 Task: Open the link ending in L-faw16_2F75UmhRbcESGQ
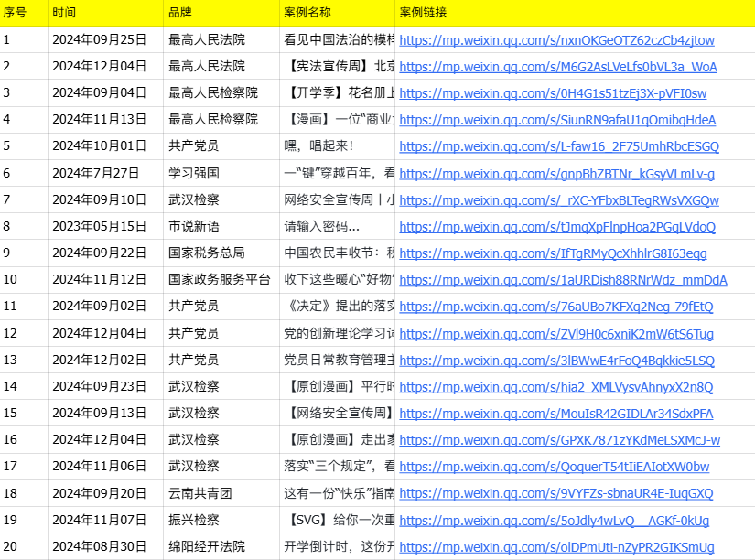pyautogui.click(x=559, y=145)
